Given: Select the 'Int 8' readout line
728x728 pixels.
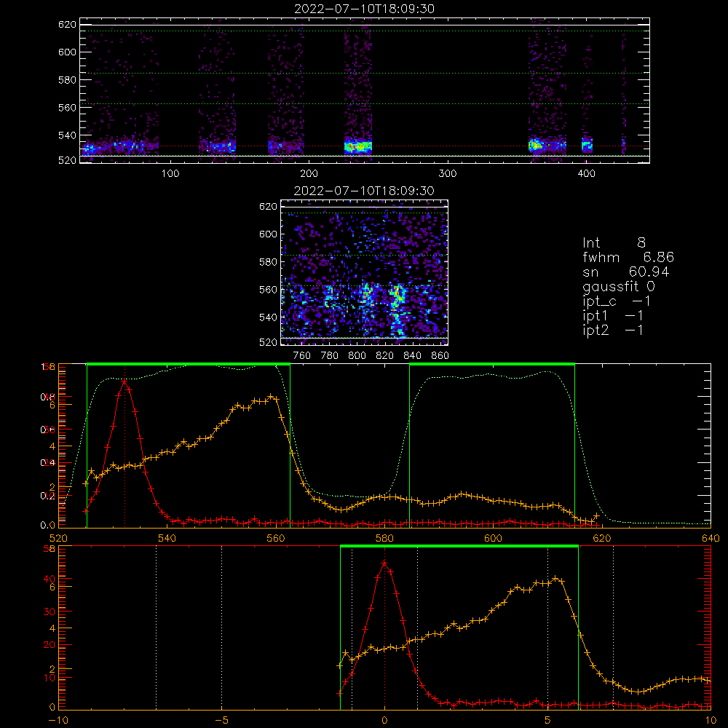Looking at the screenshot, I should (614, 243).
